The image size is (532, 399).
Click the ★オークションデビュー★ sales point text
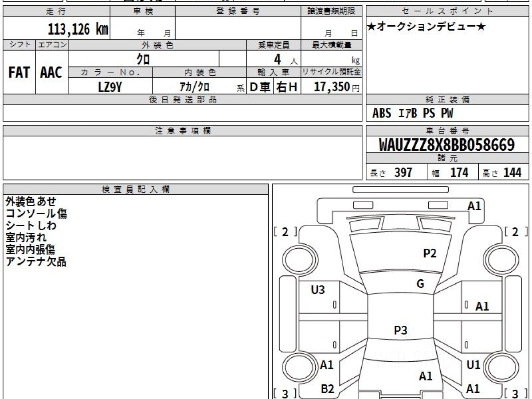426,27
